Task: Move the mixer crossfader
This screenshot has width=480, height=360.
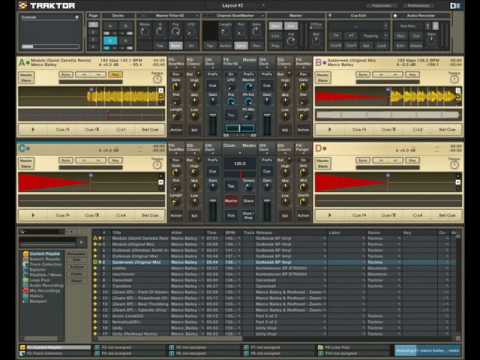Action: [240, 128]
